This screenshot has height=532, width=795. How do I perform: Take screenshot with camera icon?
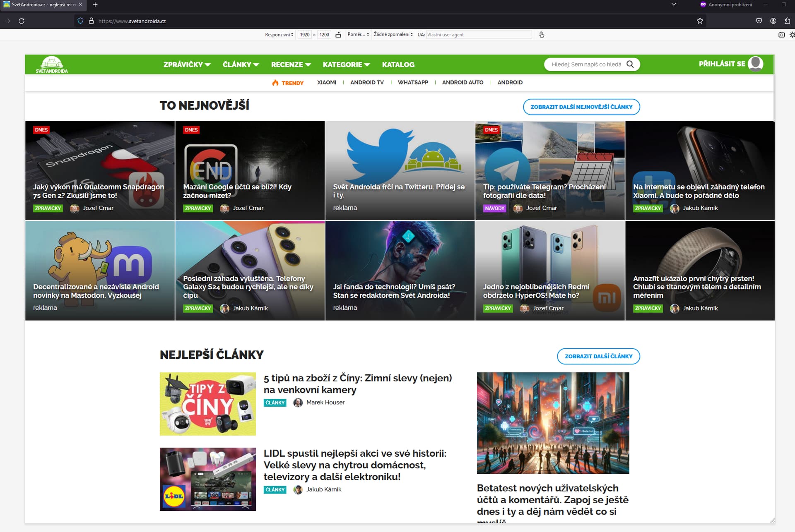coord(781,35)
